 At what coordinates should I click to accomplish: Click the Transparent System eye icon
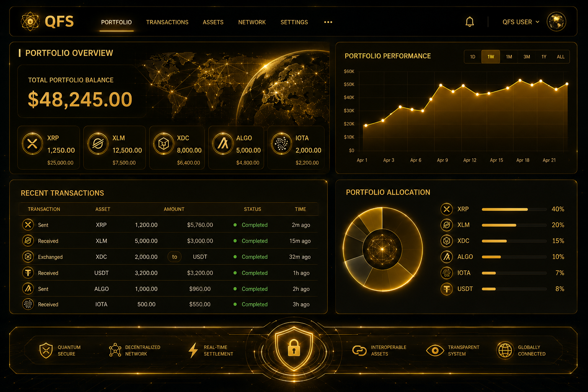click(435, 350)
